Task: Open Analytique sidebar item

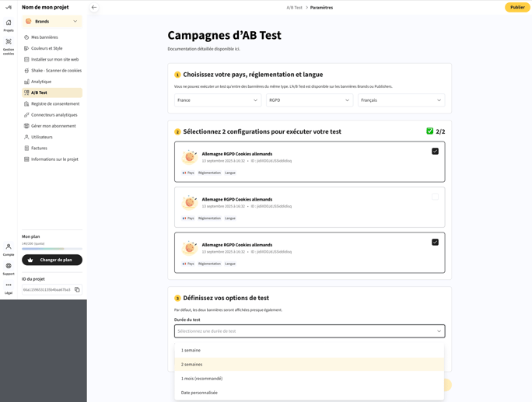Action: click(x=52, y=82)
